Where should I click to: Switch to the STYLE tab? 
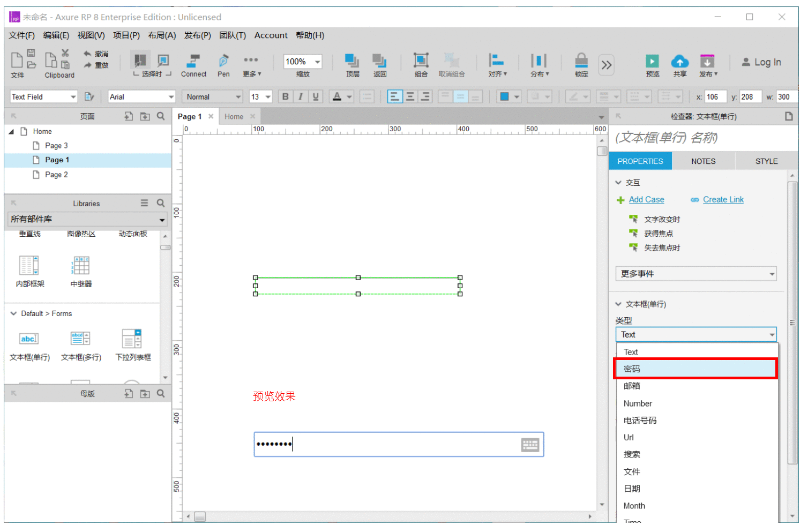766,161
